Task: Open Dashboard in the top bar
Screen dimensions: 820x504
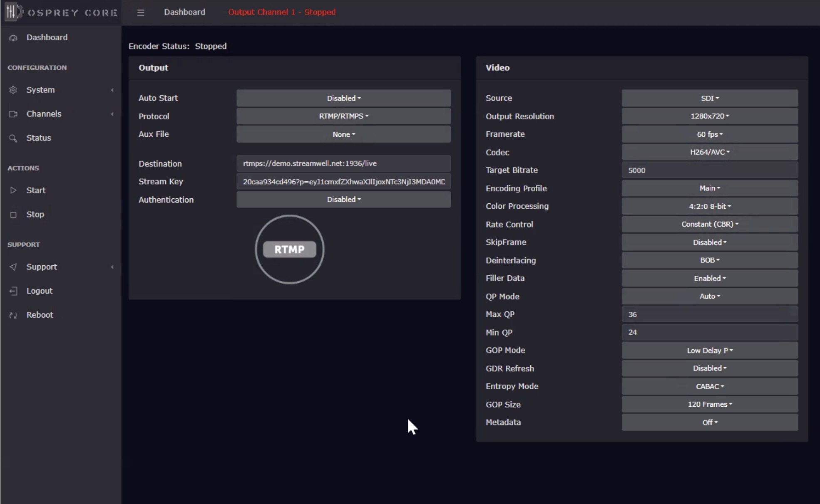Action: (184, 12)
